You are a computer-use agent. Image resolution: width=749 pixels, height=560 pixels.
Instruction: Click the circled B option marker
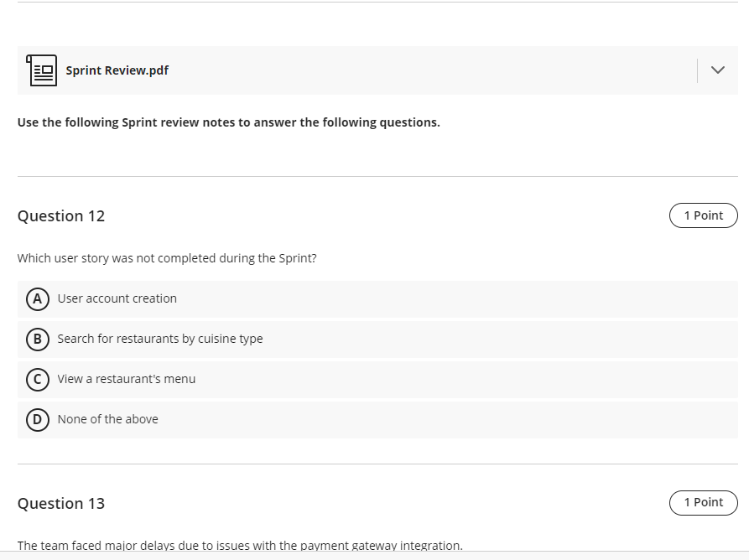(38, 339)
